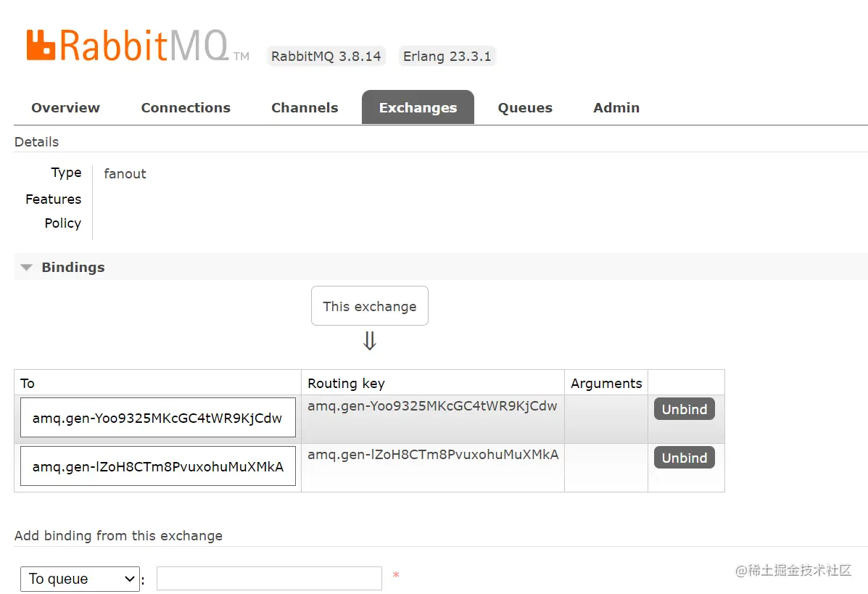
Task: Click the RabbitMQ logo
Action: coord(137,46)
